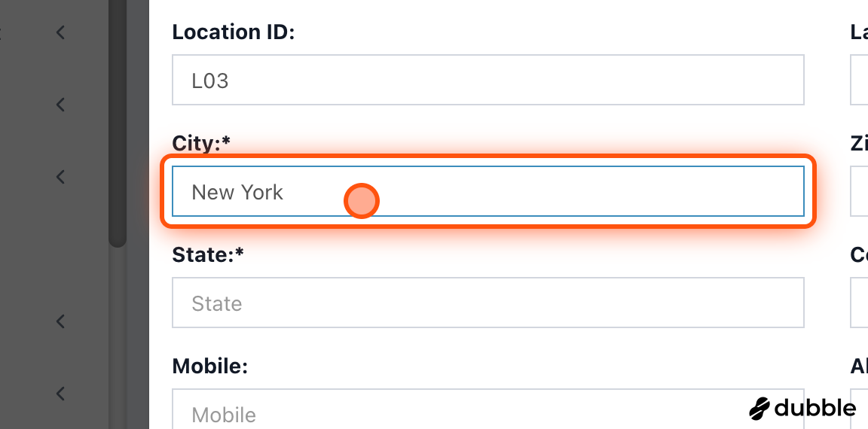
Task: Click the cut-off field right of City input
Action: click(x=859, y=190)
